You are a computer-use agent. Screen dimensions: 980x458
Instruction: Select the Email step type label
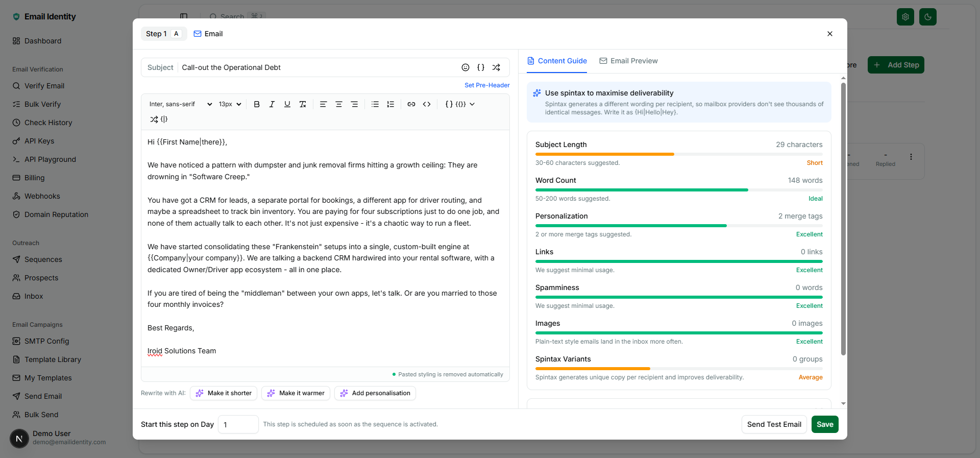[x=208, y=34]
